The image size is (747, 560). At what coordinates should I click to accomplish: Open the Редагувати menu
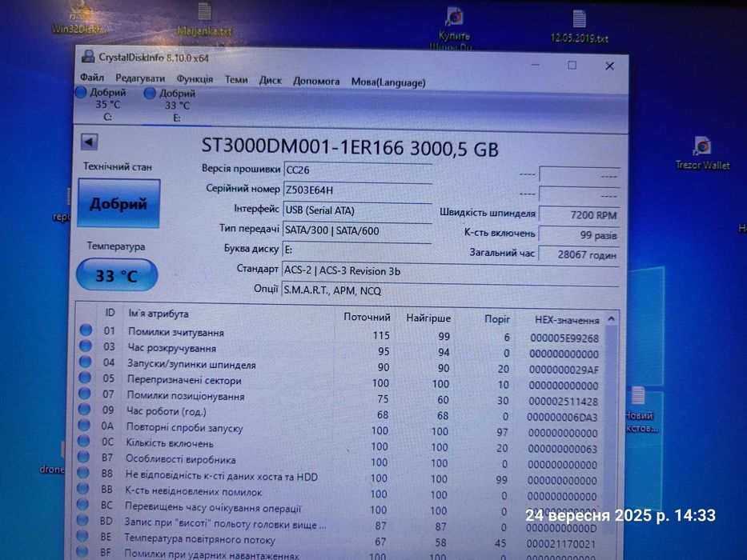pyautogui.click(x=140, y=78)
